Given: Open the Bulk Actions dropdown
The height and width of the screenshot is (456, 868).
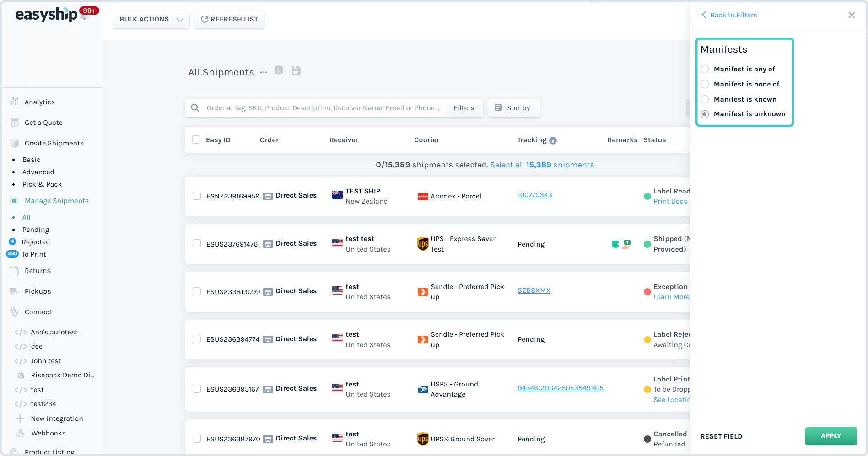Looking at the screenshot, I should click(151, 19).
